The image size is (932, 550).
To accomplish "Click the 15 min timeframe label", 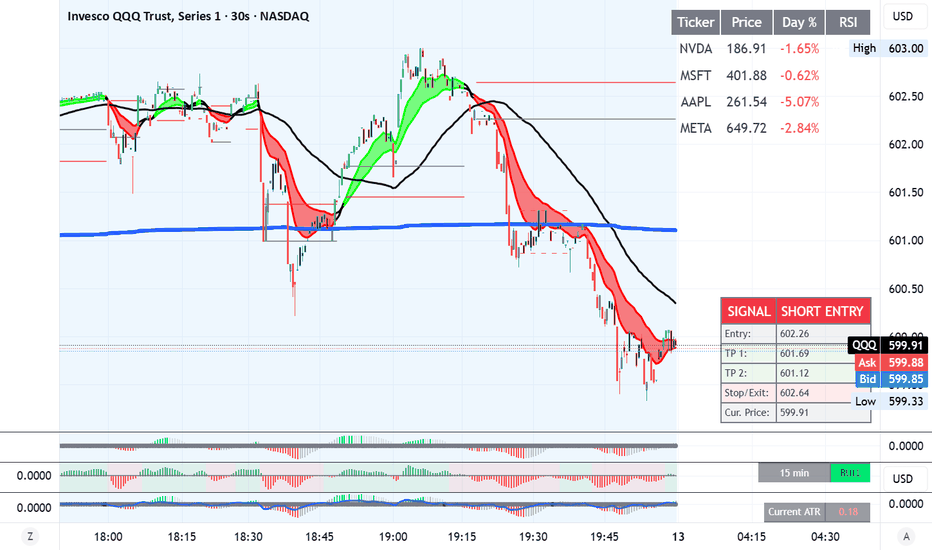I will pos(793,473).
